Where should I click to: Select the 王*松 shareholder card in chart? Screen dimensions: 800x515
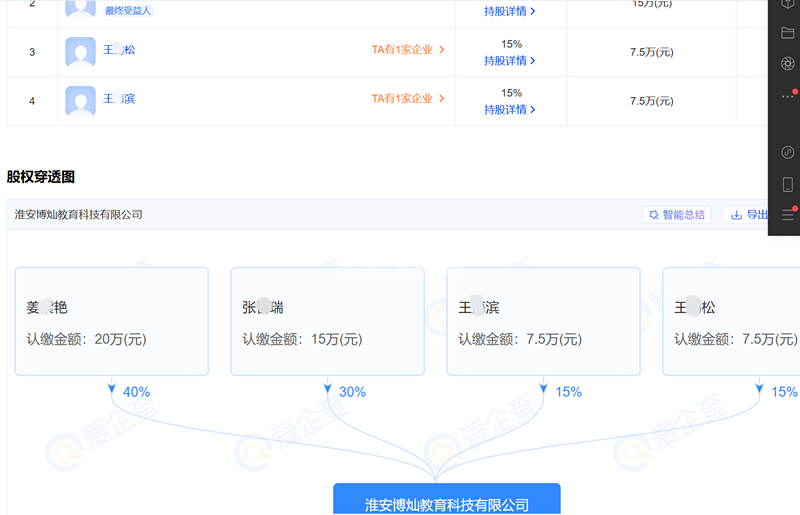coord(731,322)
